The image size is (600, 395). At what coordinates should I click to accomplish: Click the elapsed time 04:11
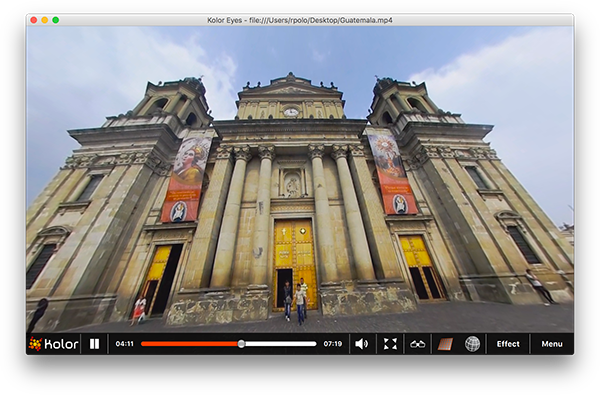tap(124, 344)
